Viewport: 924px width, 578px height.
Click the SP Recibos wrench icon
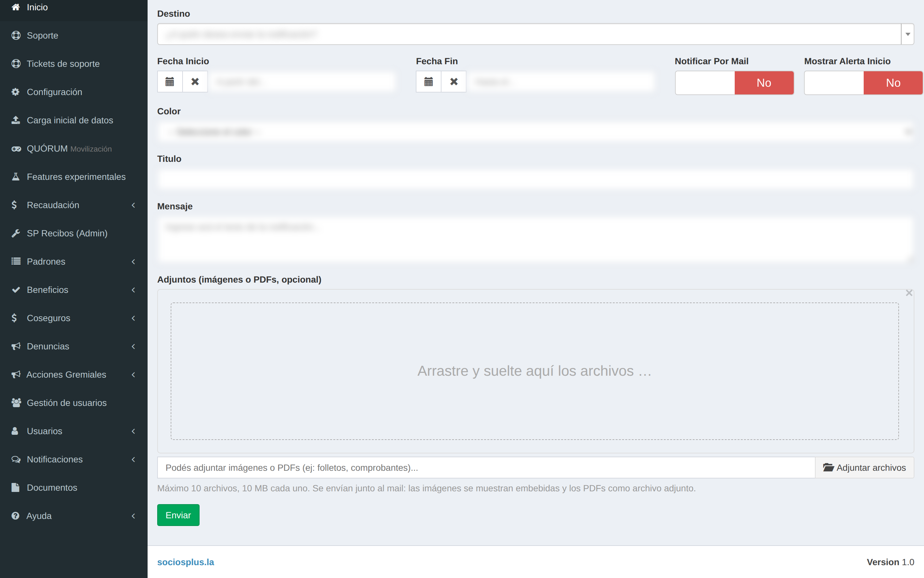pos(15,233)
